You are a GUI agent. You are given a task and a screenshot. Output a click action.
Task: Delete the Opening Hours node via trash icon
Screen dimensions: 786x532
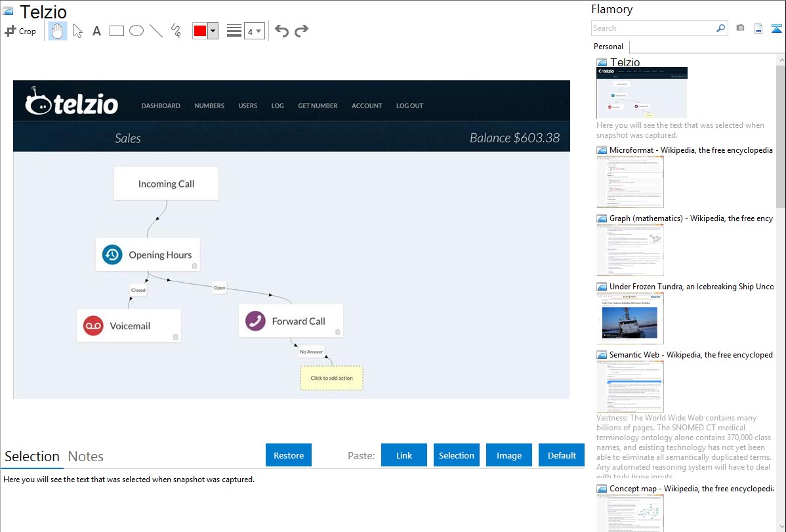point(194,266)
